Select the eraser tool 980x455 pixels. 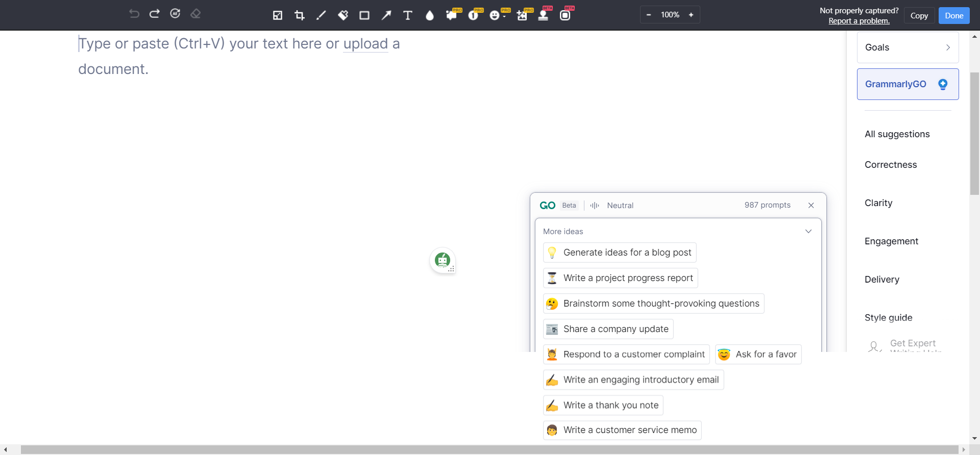(195, 14)
